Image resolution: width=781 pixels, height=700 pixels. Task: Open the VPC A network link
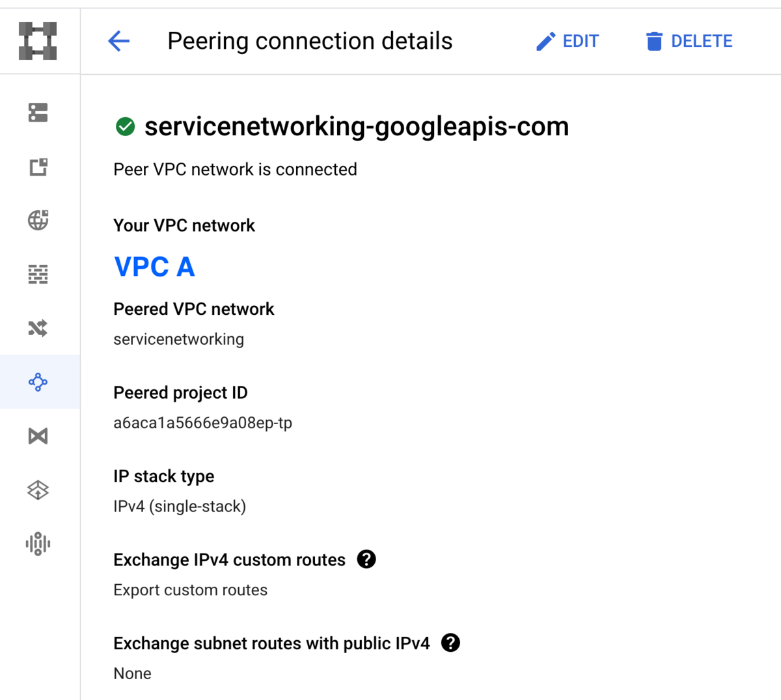154,267
